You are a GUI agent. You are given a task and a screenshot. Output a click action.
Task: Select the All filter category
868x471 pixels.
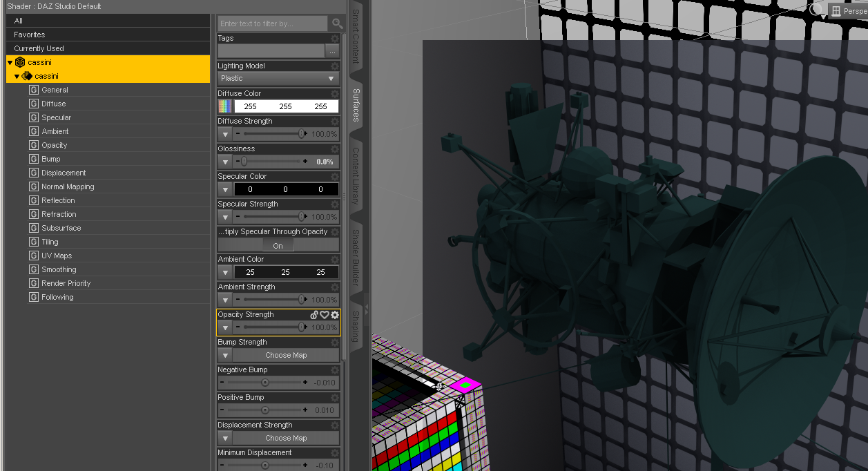(108, 21)
